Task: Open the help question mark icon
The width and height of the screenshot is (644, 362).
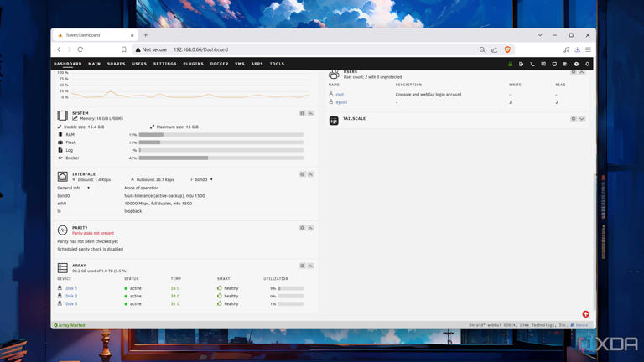Action: pyautogui.click(x=576, y=64)
